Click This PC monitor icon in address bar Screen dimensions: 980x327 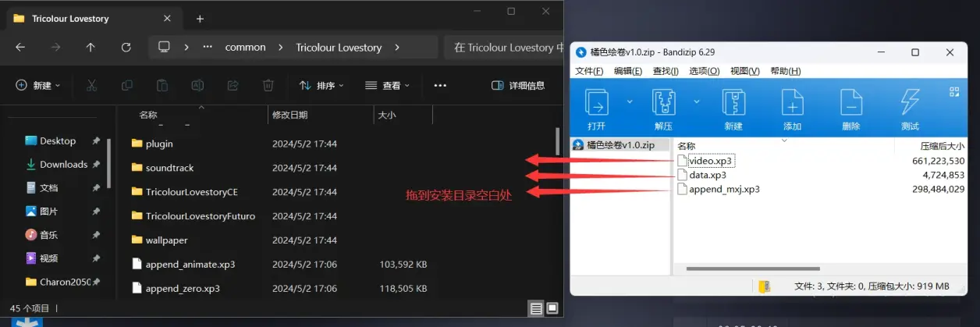tap(164, 47)
